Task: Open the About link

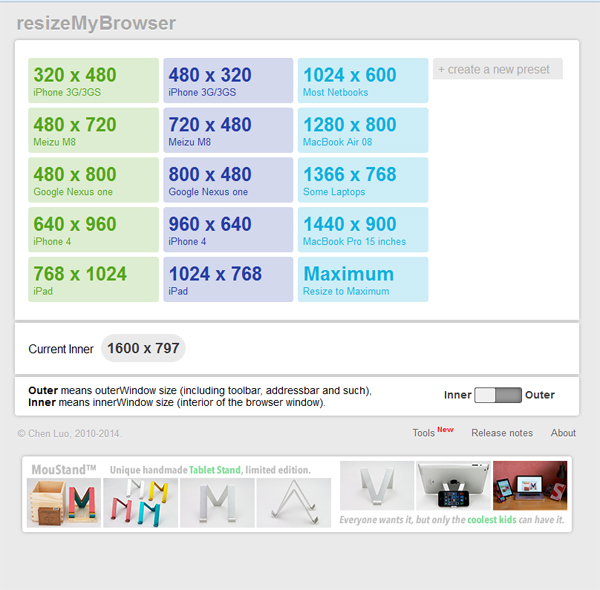Action: pyautogui.click(x=563, y=433)
